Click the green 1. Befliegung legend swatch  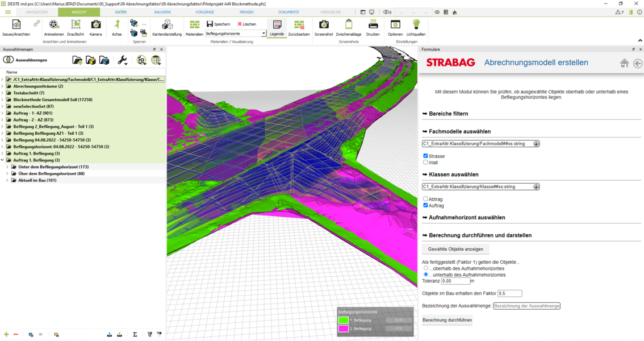point(343,321)
